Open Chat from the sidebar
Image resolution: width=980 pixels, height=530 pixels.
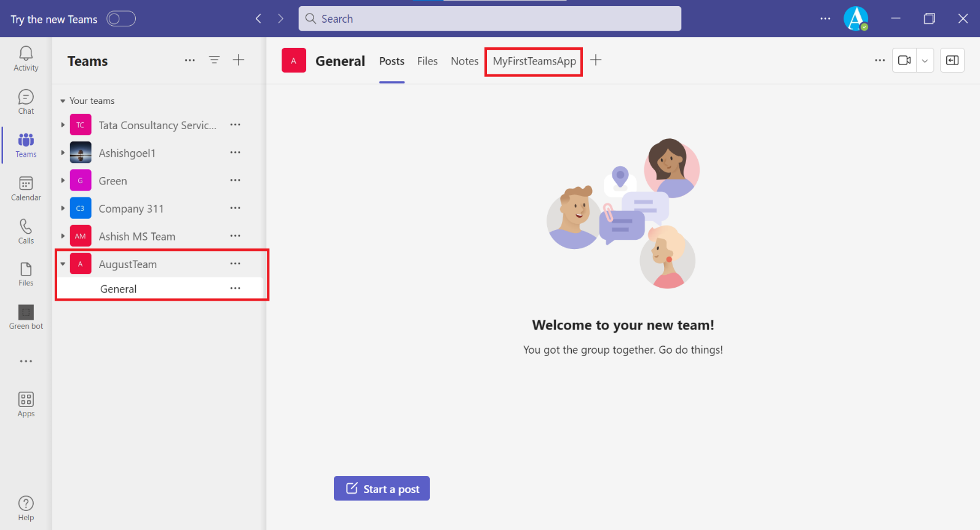[26, 102]
